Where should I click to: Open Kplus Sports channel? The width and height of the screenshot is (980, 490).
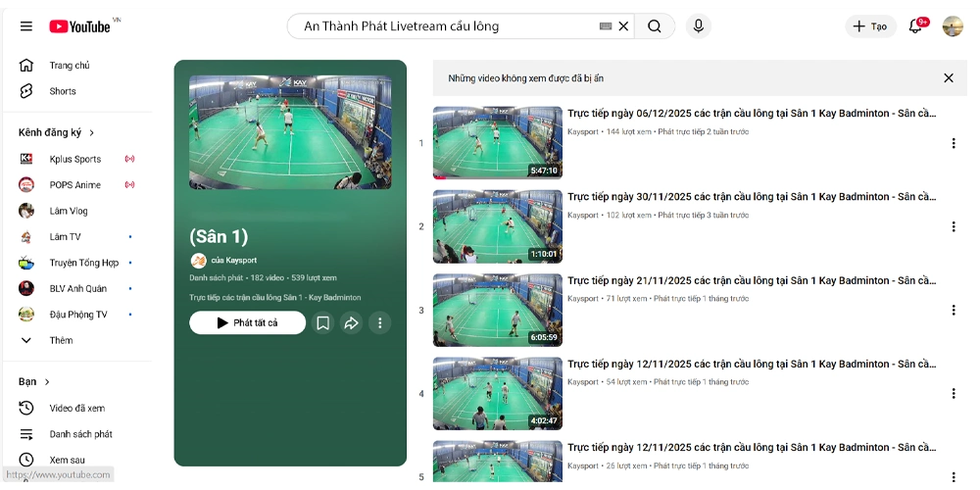(77, 159)
